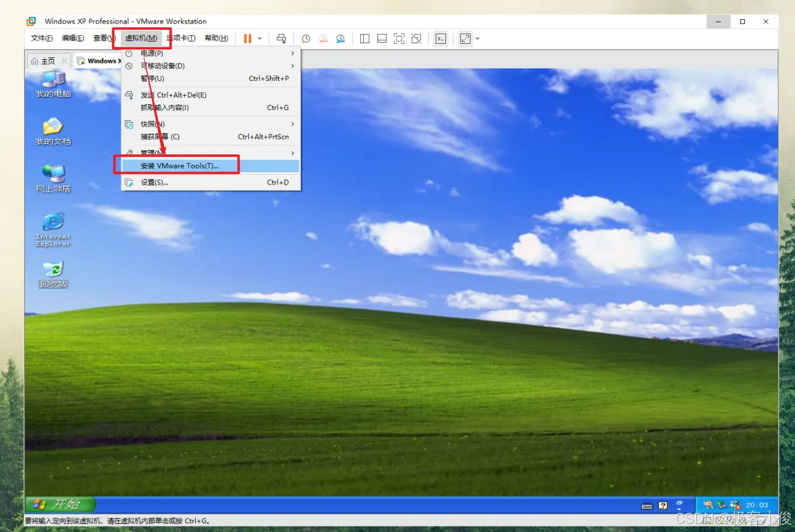Choose 暂停(U) from the VM menu
Screen dimensions: 795x532
click(x=211, y=78)
